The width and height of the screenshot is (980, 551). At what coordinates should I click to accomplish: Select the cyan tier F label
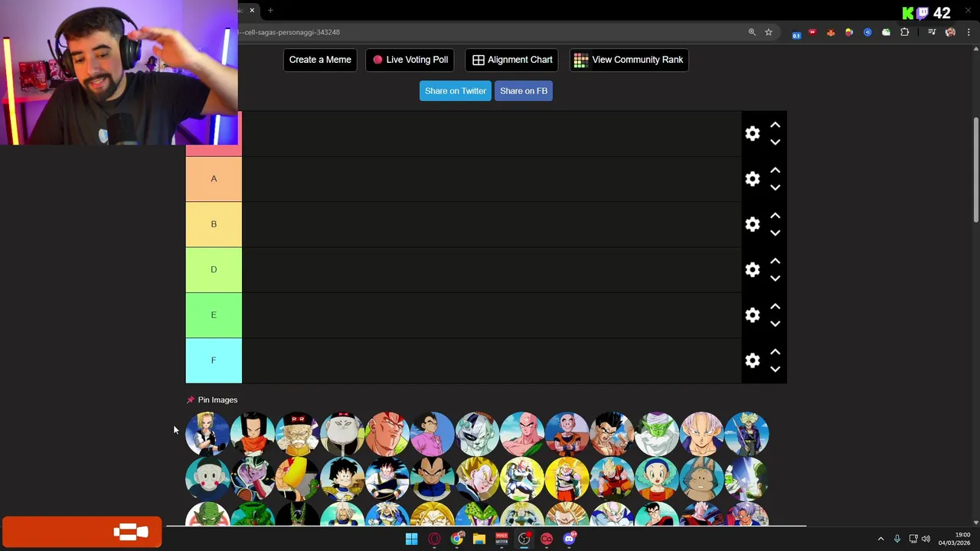pos(214,360)
